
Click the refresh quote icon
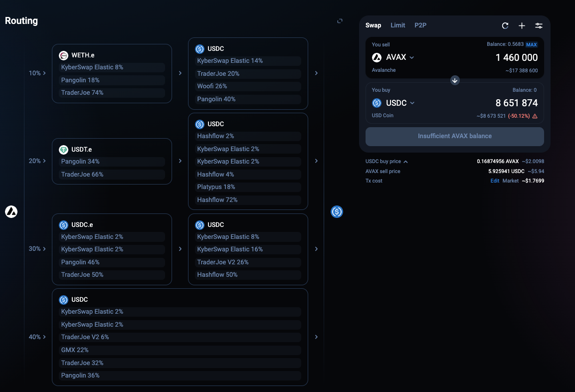pyautogui.click(x=505, y=26)
